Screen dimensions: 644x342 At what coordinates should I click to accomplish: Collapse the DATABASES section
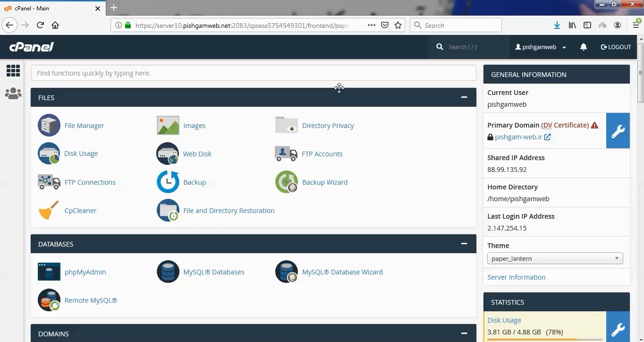coord(464,243)
